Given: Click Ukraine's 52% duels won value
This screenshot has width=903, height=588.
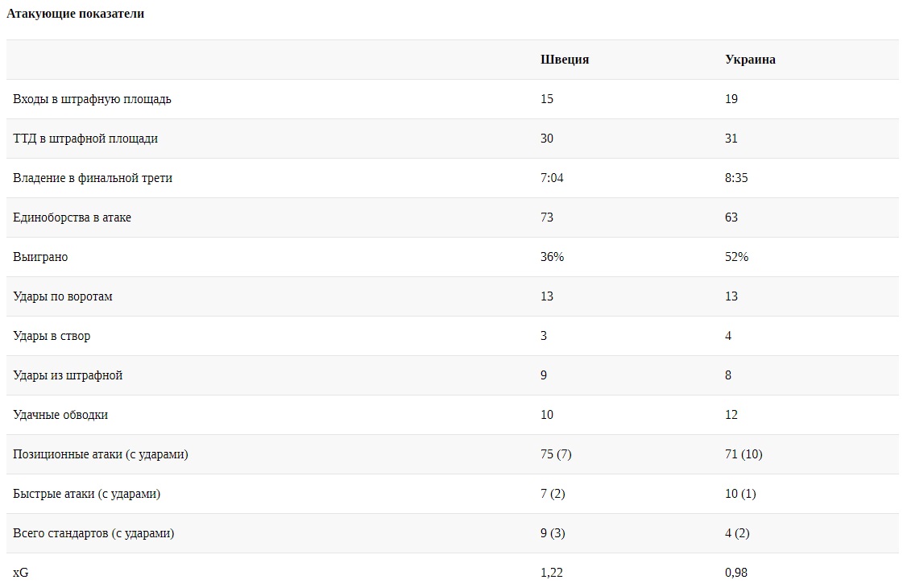Looking at the screenshot, I should coord(736,257).
